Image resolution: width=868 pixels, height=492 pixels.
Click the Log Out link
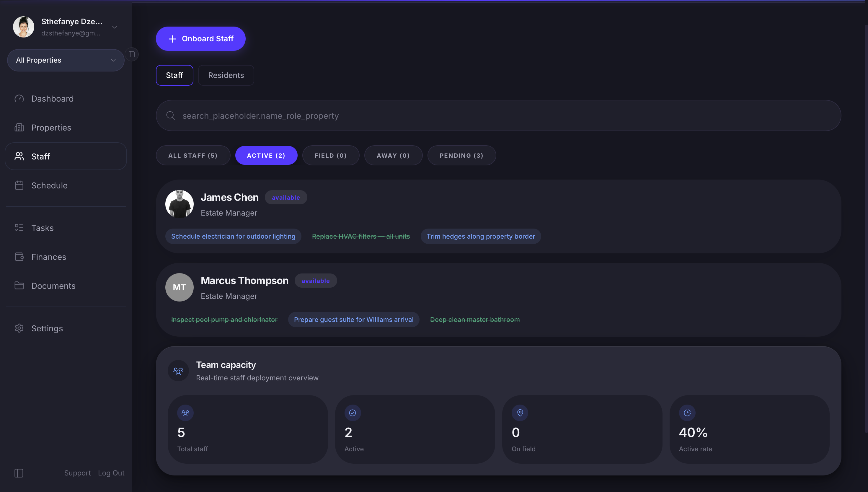[x=111, y=473]
